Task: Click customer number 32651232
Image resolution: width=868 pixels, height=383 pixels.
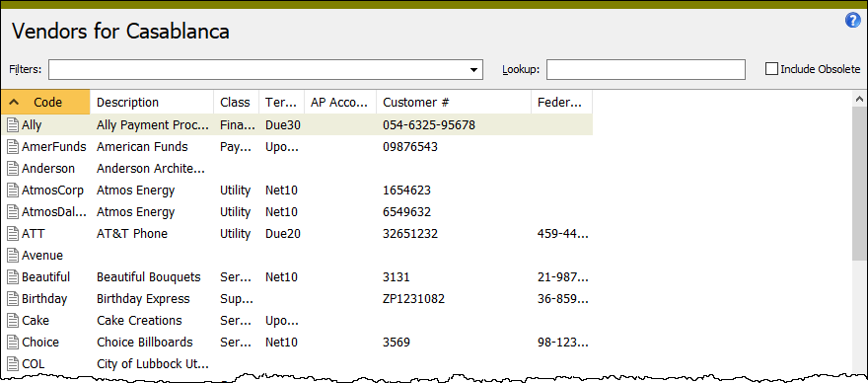Action: (410, 233)
